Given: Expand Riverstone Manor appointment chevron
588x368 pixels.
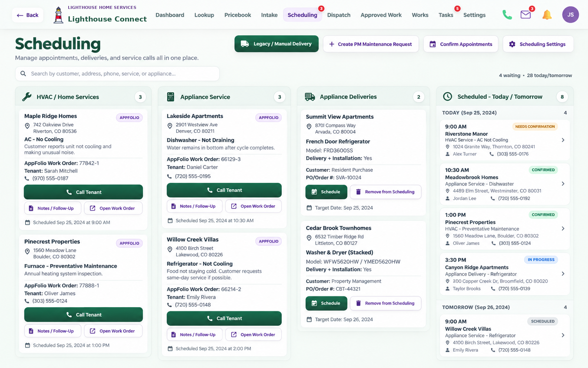Looking at the screenshot, I should point(563,140).
